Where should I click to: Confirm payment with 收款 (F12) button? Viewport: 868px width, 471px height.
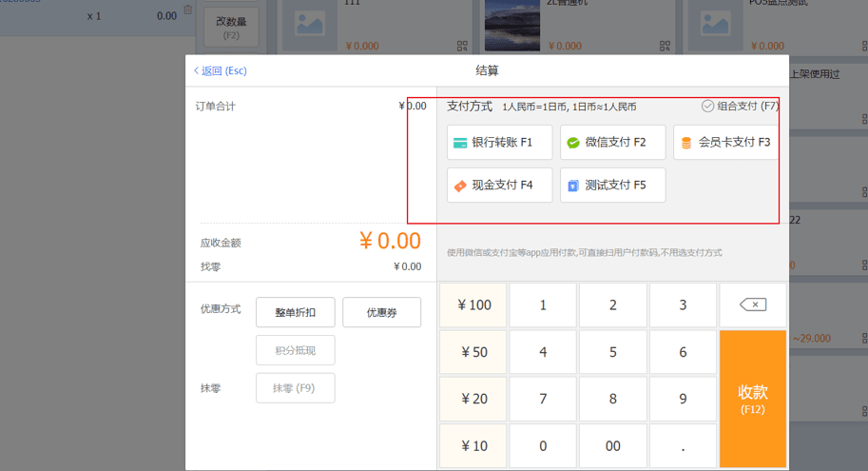pyautogui.click(x=753, y=399)
